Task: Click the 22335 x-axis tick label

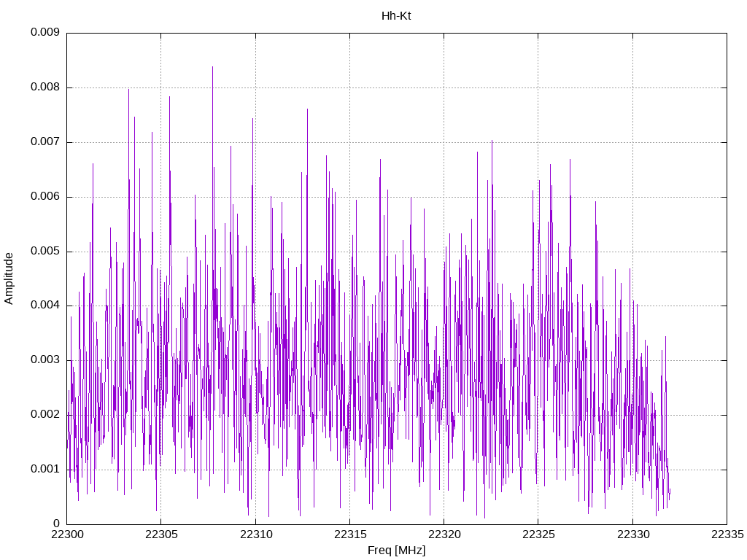Action: click(727, 534)
